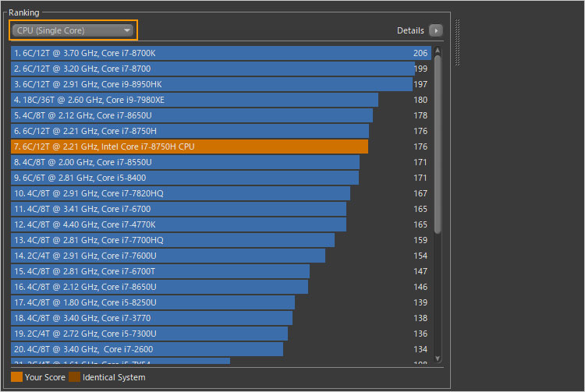
Task: Click the scrollbar down arrow
Action: 438,358
